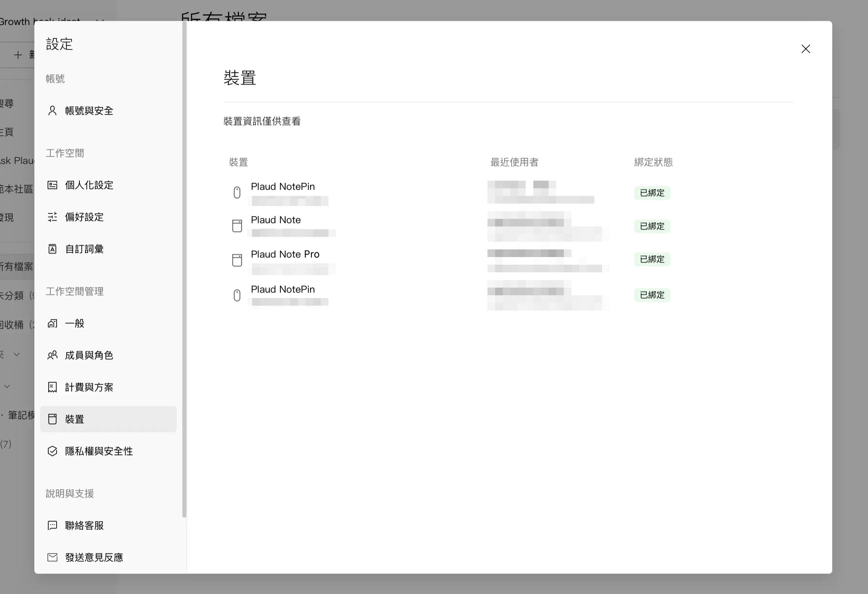Open 成員與角色 members page

108,355
